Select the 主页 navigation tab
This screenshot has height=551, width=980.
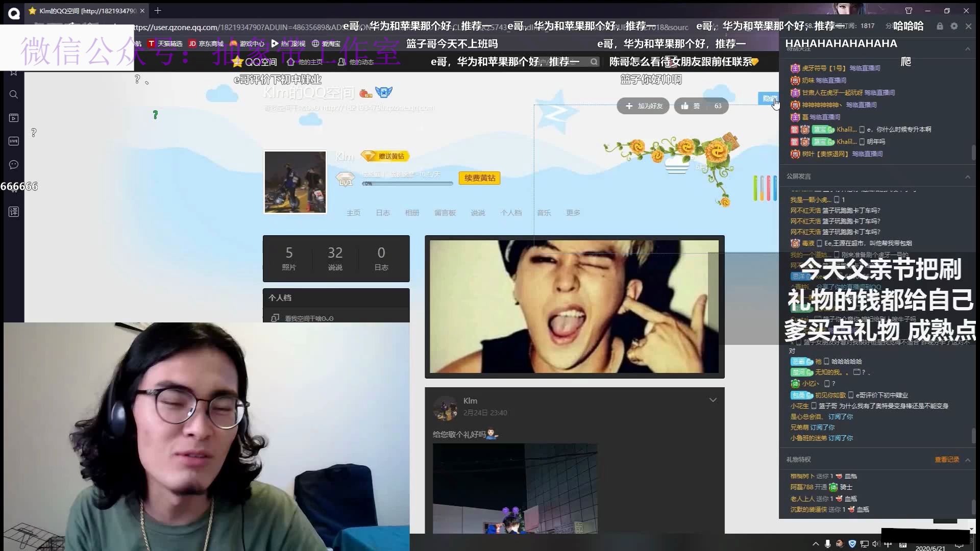click(353, 213)
